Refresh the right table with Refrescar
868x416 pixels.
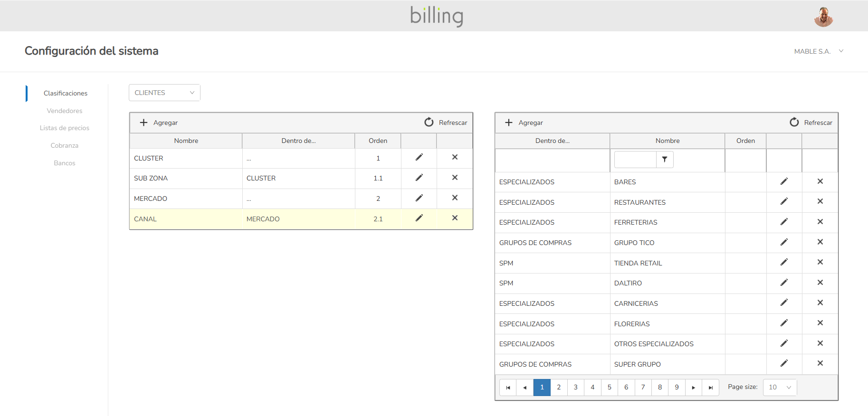[811, 123]
